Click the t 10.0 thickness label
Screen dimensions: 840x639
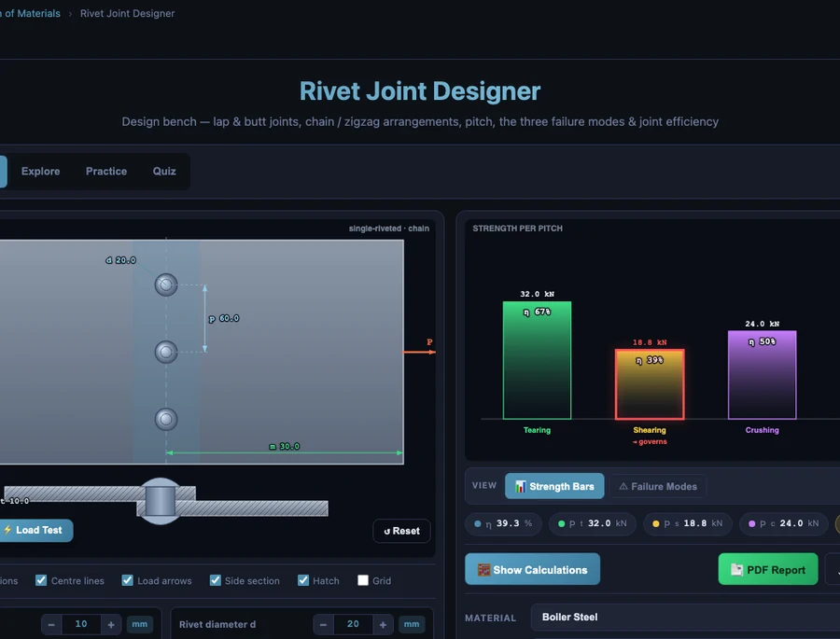click(x=14, y=501)
